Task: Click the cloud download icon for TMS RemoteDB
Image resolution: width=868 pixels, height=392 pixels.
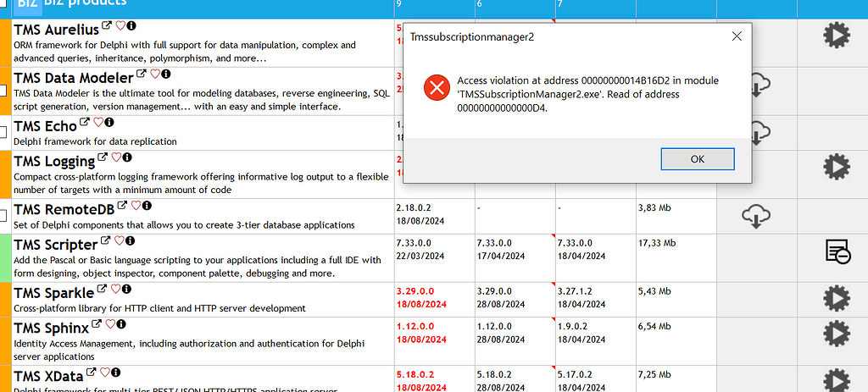Action: click(x=756, y=216)
